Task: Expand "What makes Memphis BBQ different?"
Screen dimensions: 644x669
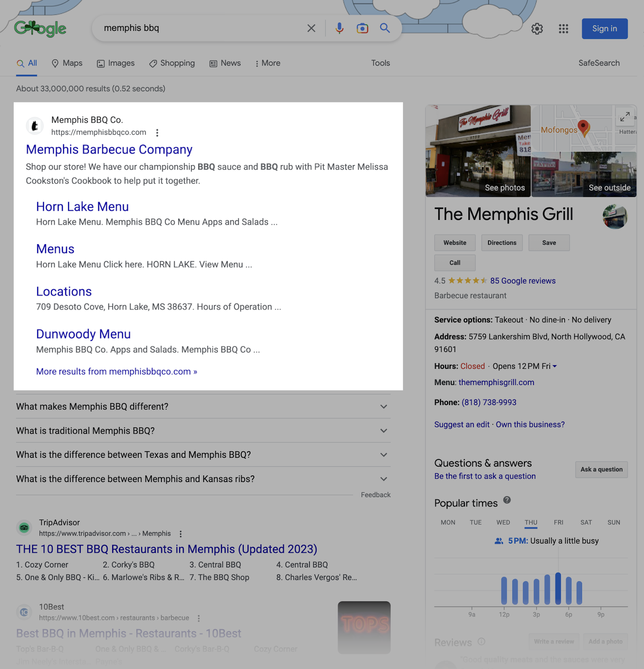Action: pyautogui.click(x=383, y=407)
